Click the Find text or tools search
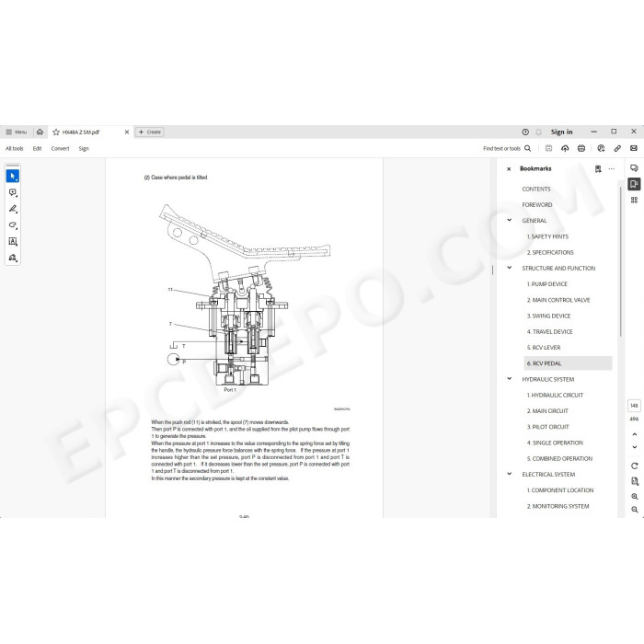This screenshot has height=644, width=644. point(507,148)
